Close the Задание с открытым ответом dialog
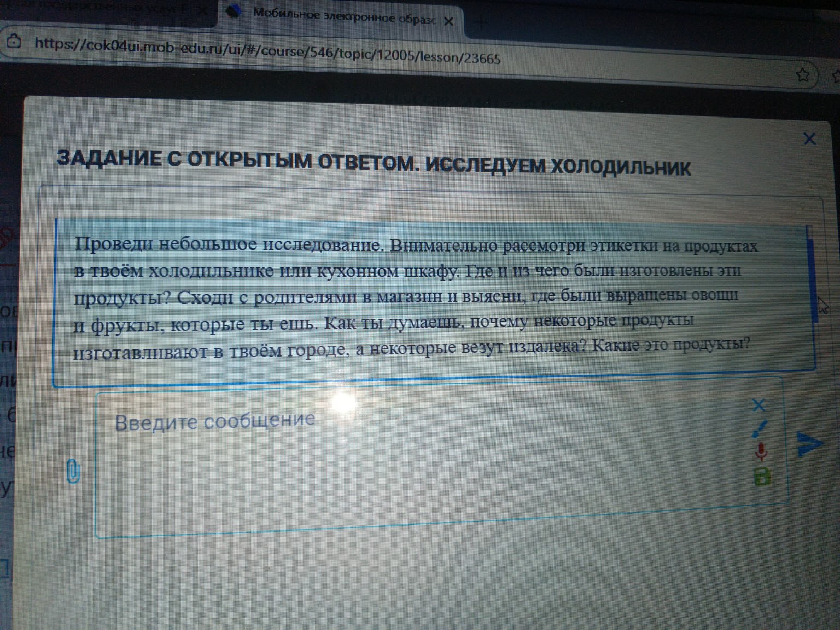 (x=809, y=139)
